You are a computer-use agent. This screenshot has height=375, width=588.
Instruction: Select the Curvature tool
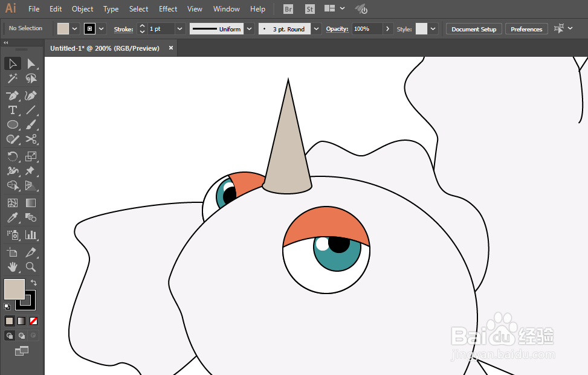[31, 95]
